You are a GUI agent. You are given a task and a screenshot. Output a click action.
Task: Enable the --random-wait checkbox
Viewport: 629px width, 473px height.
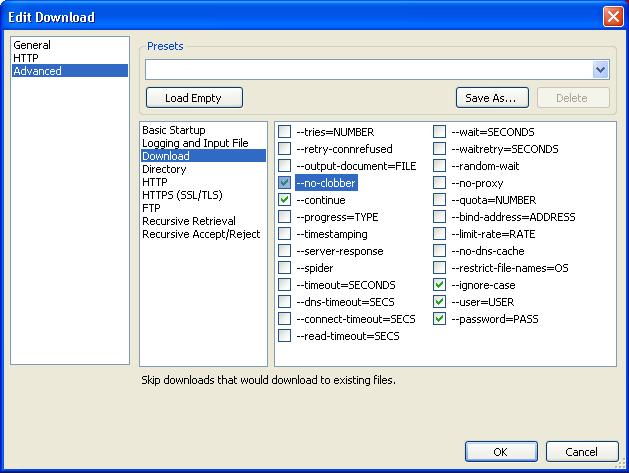tap(440, 166)
